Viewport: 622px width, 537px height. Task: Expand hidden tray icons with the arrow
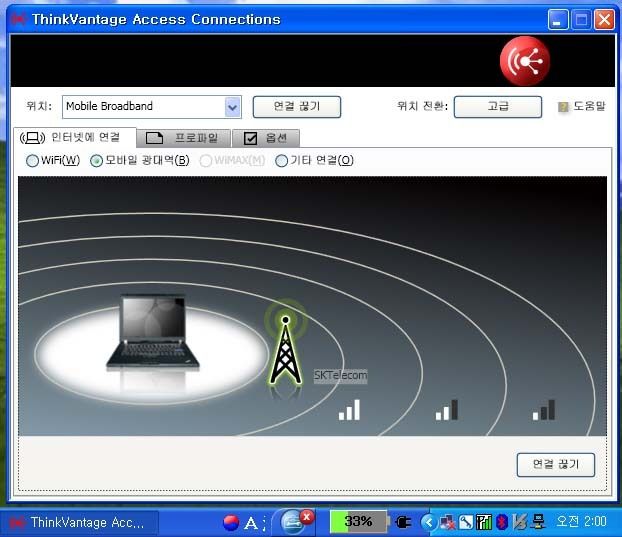[428, 522]
